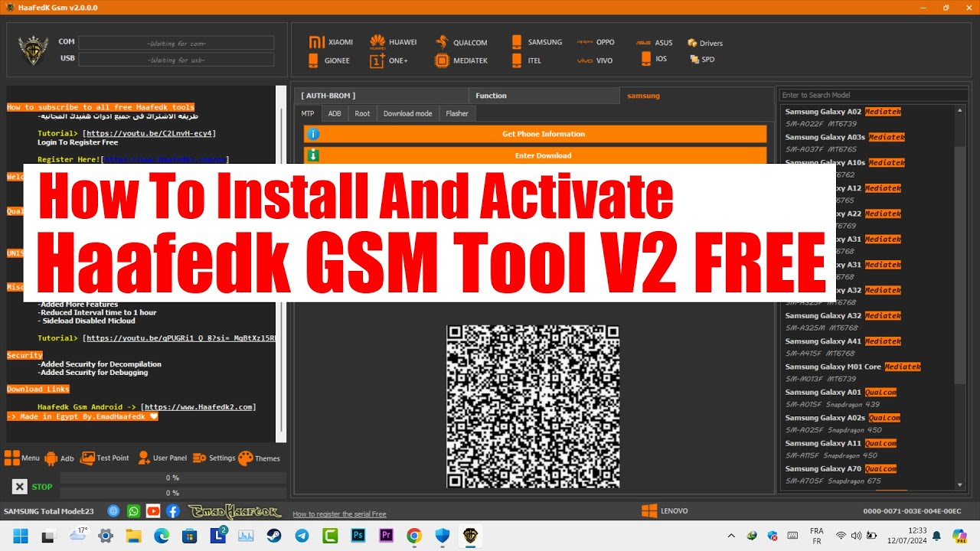980x551 pixels.
Task: Open Google Chrome from the taskbar
Action: point(414,536)
